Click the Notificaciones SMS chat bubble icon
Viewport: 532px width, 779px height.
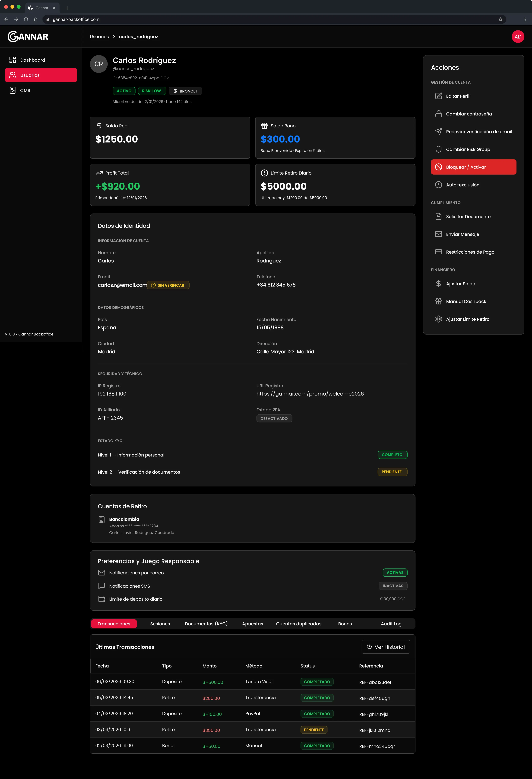pyautogui.click(x=101, y=586)
